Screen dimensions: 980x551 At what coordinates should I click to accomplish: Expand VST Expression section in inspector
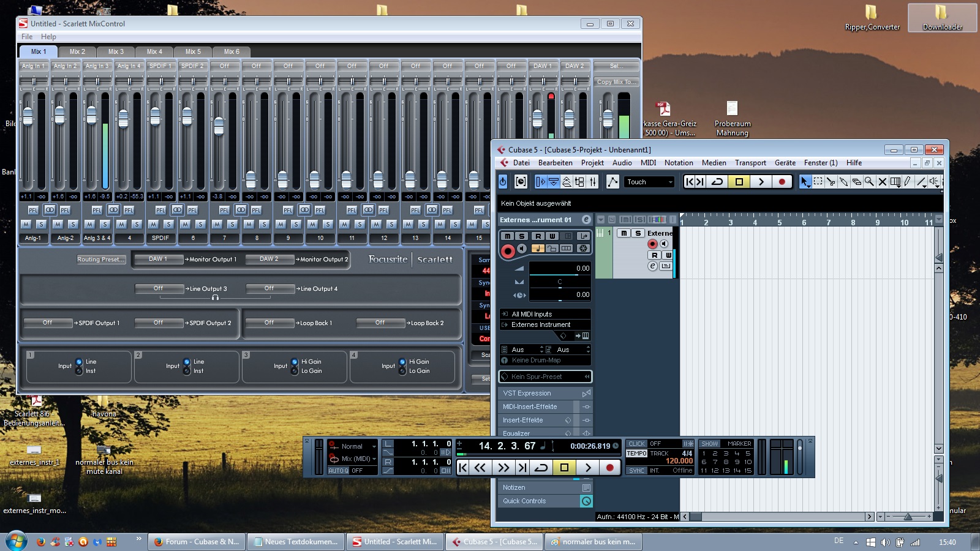coord(546,393)
